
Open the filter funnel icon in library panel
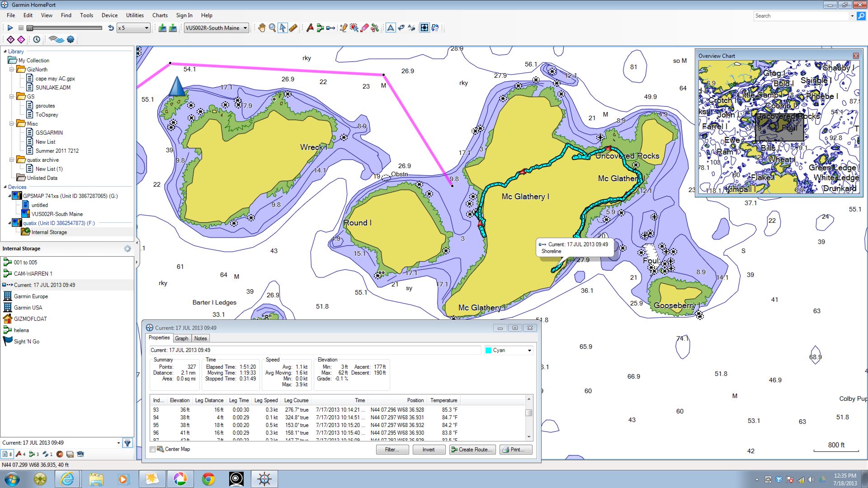(x=127, y=443)
